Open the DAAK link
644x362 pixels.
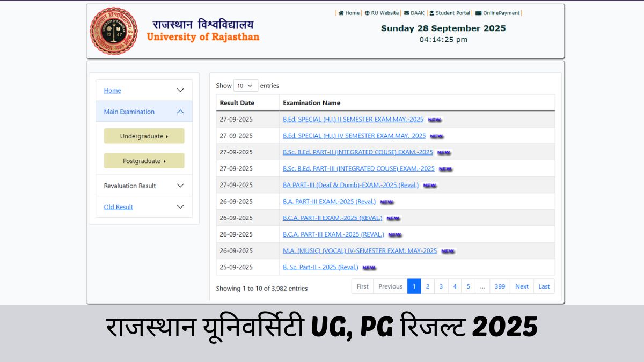pos(418,13)
